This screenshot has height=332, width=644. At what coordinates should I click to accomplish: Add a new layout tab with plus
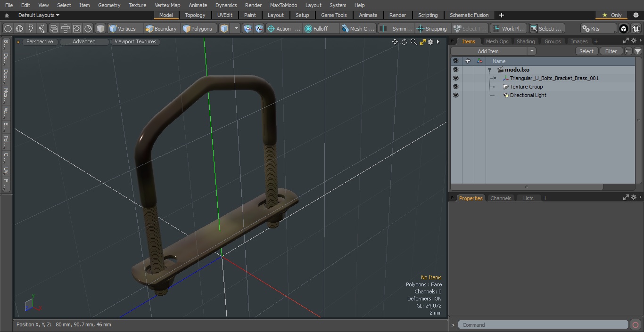click(502, 15)
